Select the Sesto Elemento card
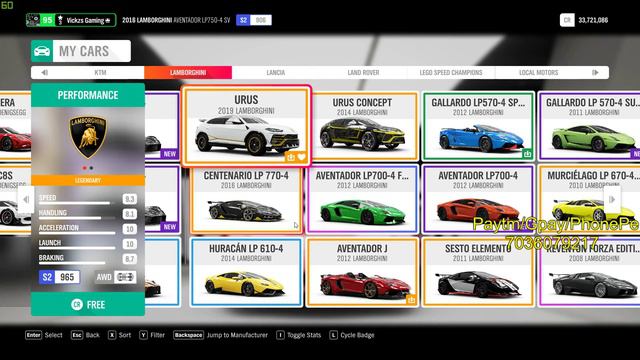 [478, 272]
